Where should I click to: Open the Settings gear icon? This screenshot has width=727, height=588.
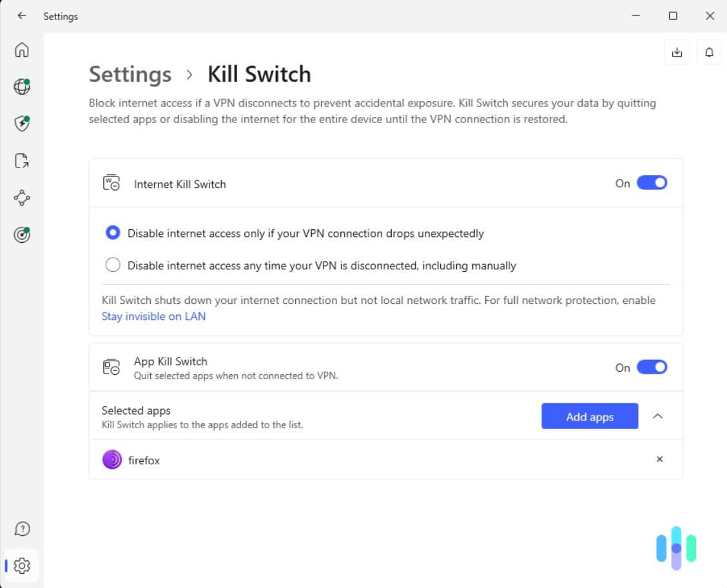22,565
